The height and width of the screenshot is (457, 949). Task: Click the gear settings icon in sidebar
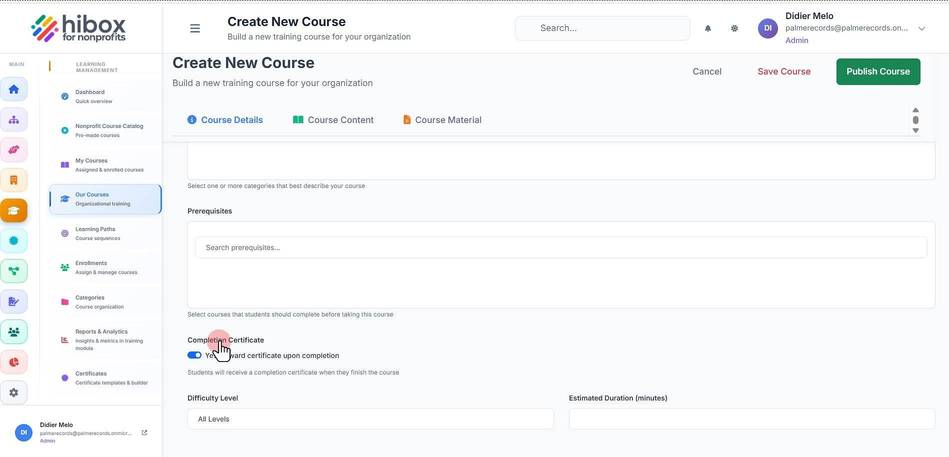coord(13,392)
